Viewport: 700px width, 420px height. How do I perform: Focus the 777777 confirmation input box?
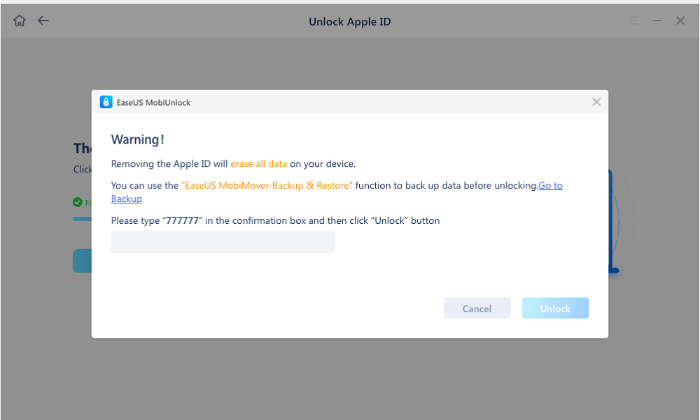click(x=223, y=242)
